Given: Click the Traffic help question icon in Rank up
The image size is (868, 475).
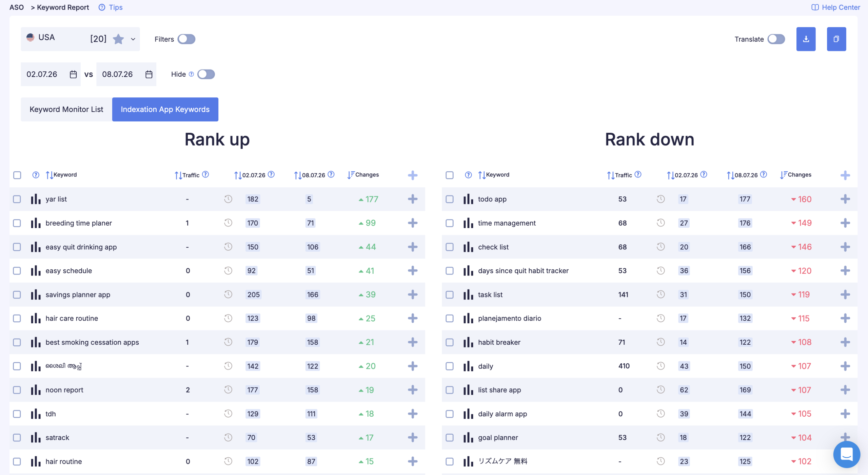Looking at the screenshot, I should (205, 174).
